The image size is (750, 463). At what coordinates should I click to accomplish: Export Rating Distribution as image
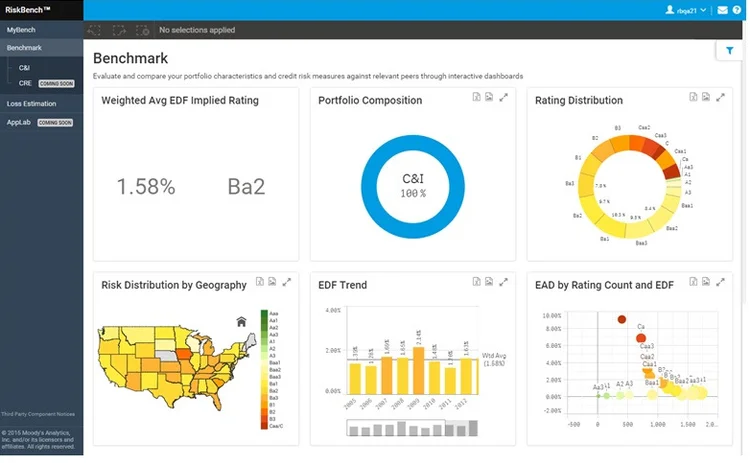(706, 97)
